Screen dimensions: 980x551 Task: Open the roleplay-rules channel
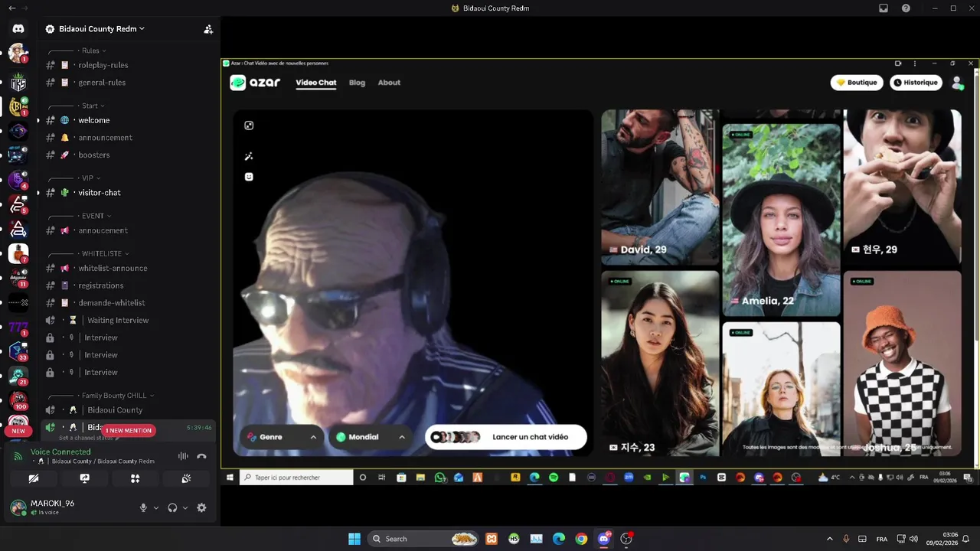click(x=128, y=65)
